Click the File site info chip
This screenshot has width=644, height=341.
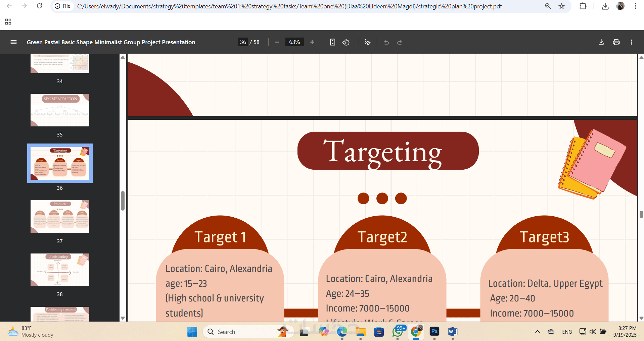coord(63,6)
